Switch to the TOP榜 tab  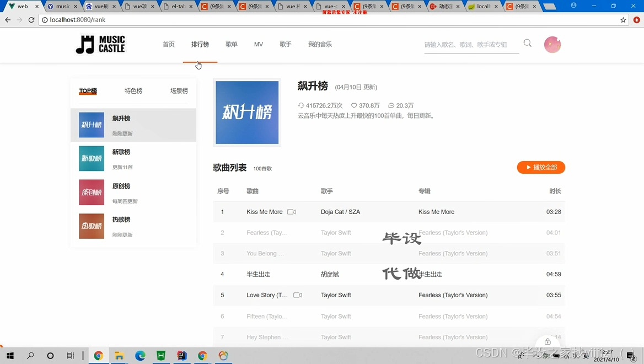tap(88, 91)
